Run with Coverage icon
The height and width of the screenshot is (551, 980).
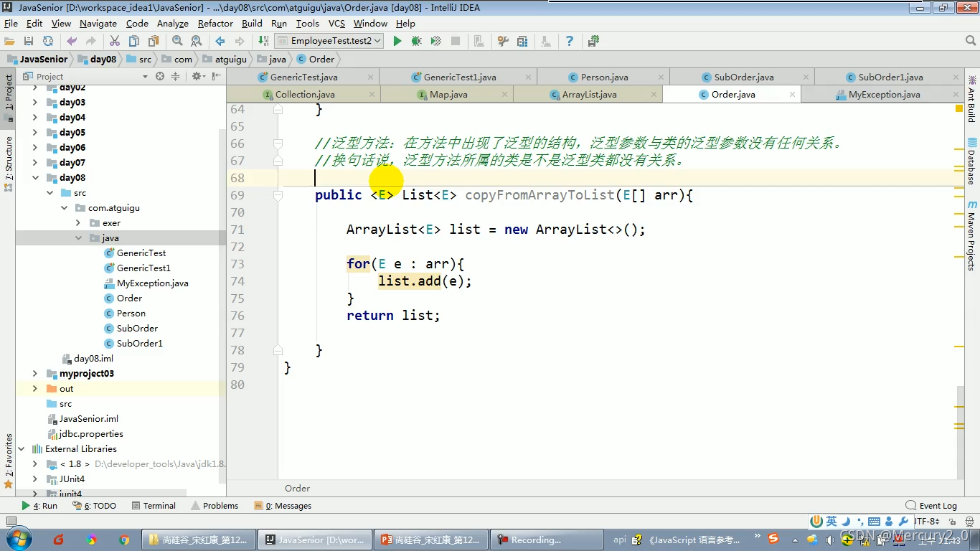click(436, 41)
